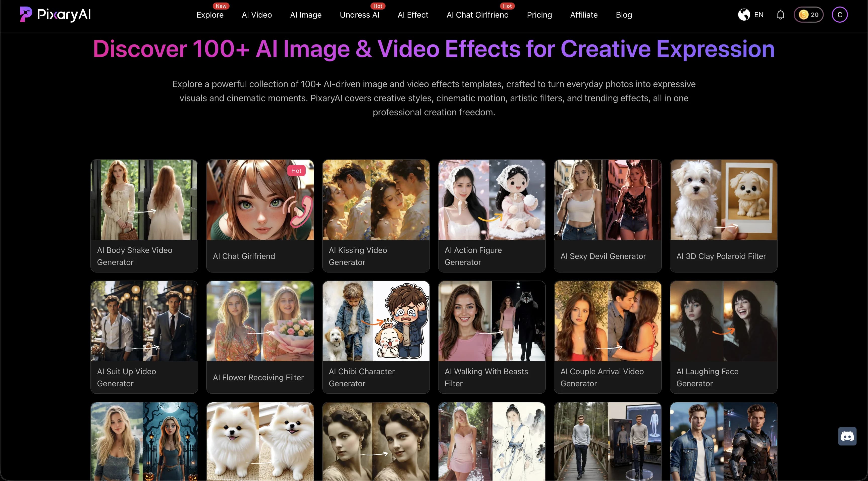This screenshot has height=481, width=868.
Task: Click the PixaryAI logo
Action: coord(55,15)
